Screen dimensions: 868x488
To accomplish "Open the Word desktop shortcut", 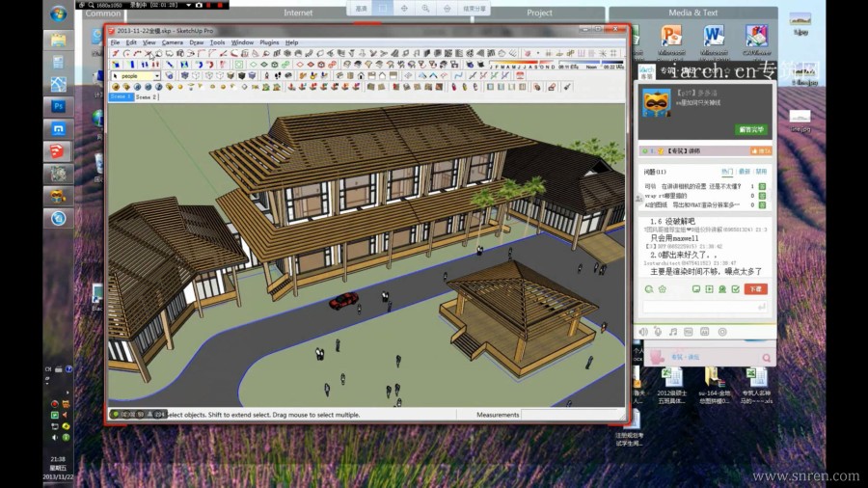I will pos(715,37).
